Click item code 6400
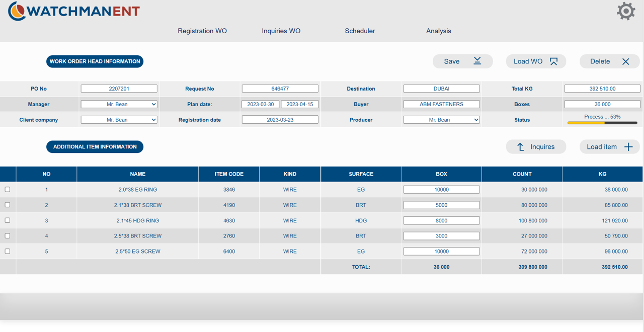This screenshot has height=332, width=644. click(229, 252)
